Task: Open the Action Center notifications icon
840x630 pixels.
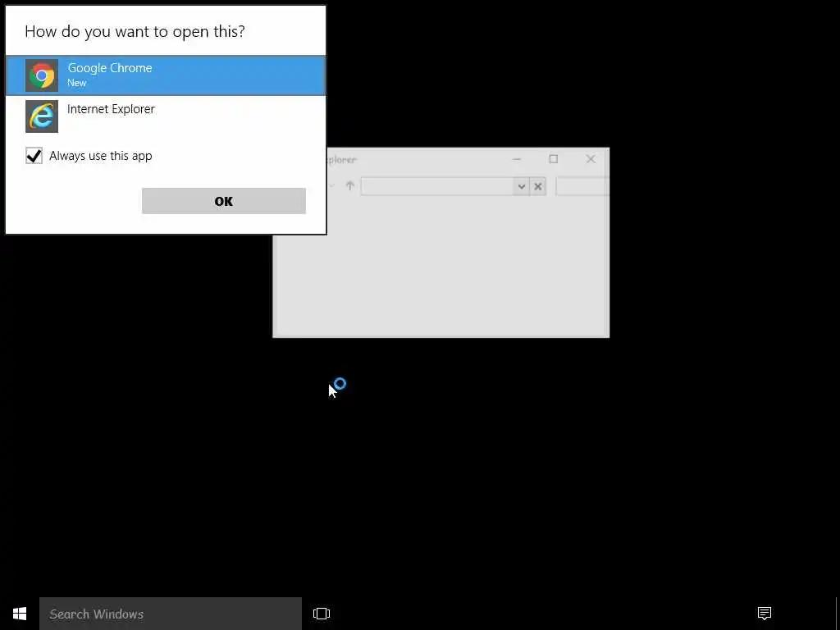Action: (x=765, y=613)
